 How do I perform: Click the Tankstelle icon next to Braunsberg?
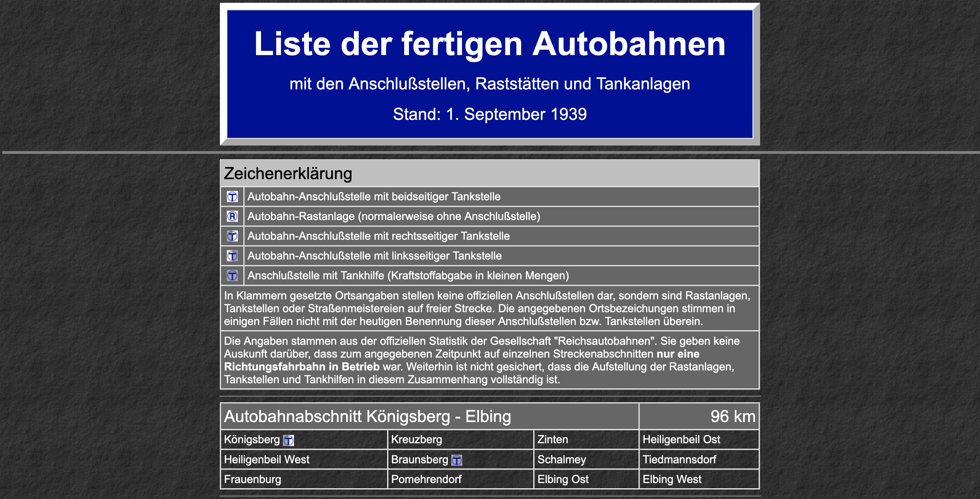tap(456, 460)
